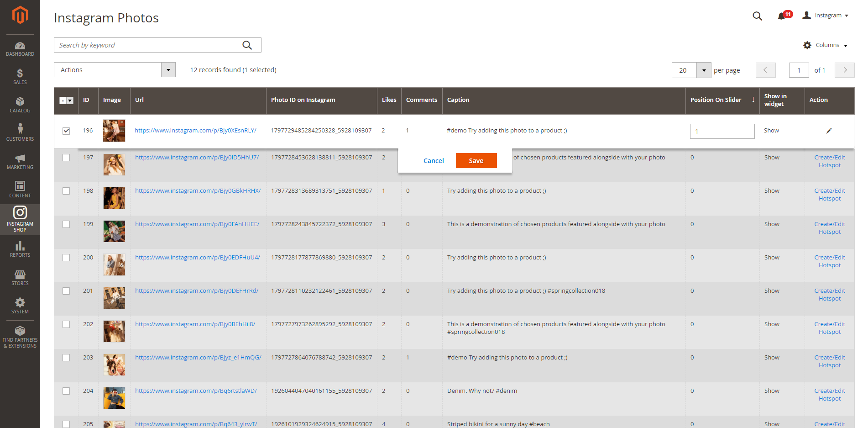This screenshot has width=868, height=428.
Task: Select the checkbox for photo 201
Action: tap(66, 291)
